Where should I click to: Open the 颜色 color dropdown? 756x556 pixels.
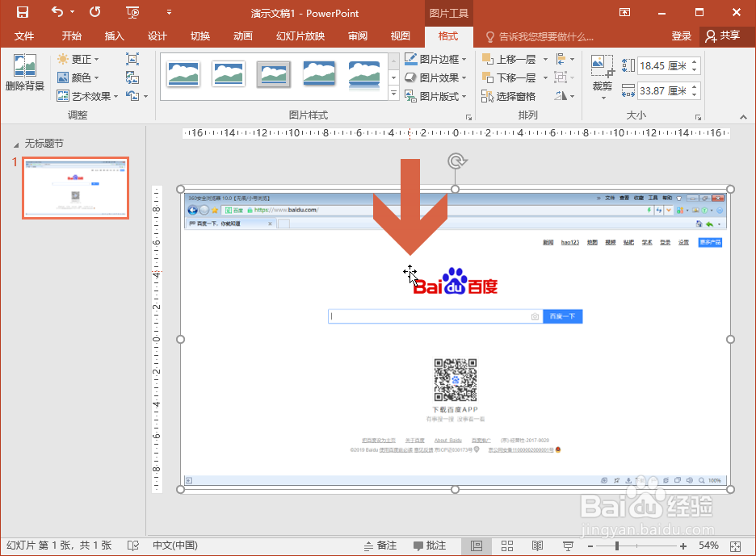tap(78, 77)
